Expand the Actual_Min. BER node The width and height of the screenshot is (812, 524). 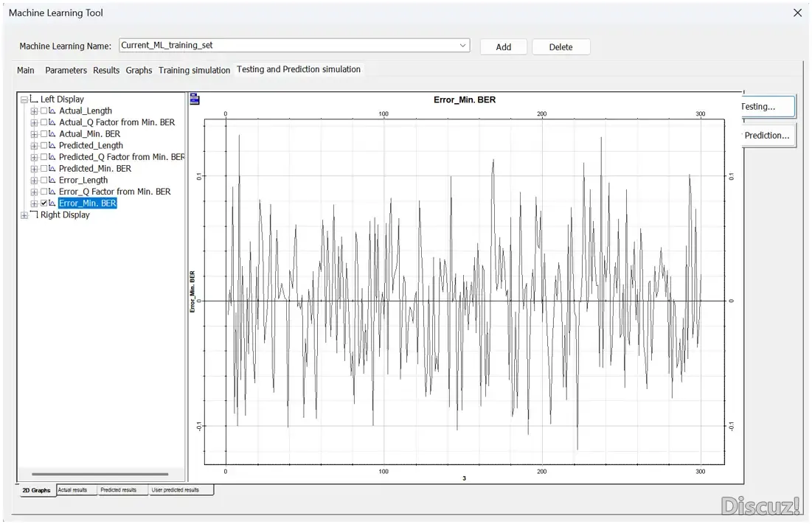click(34, 134)
